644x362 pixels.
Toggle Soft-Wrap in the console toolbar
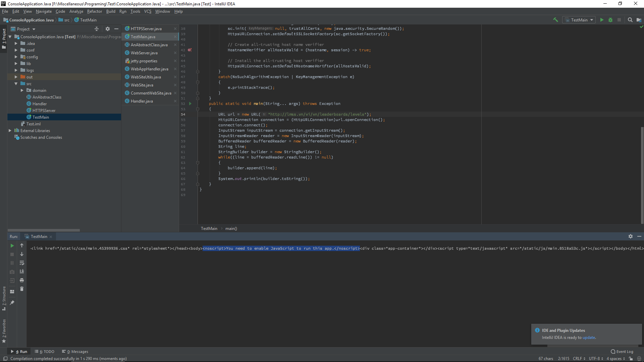[x=22, y=263]
